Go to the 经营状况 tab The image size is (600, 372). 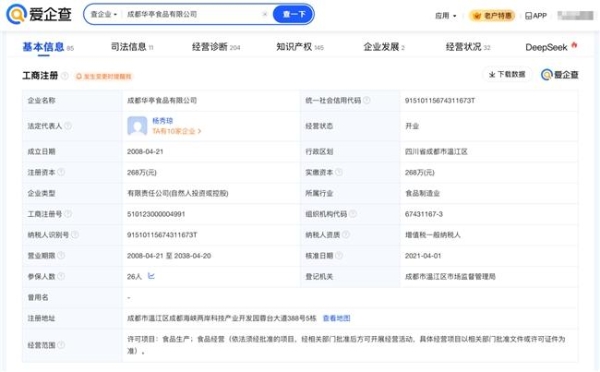click(468, 47)
